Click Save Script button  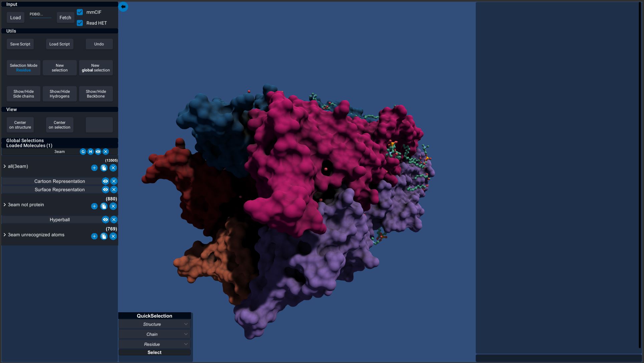pyautogui.click(x=20, y=44)
